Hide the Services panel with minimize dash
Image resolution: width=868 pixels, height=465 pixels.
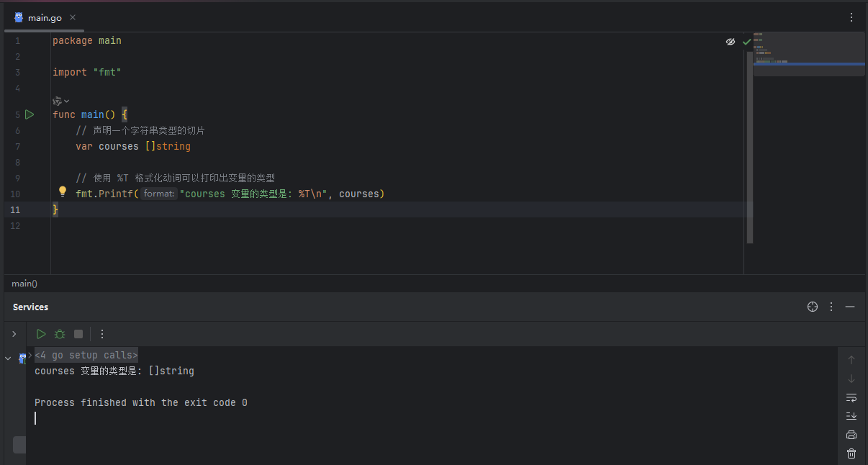pos(850,307)
